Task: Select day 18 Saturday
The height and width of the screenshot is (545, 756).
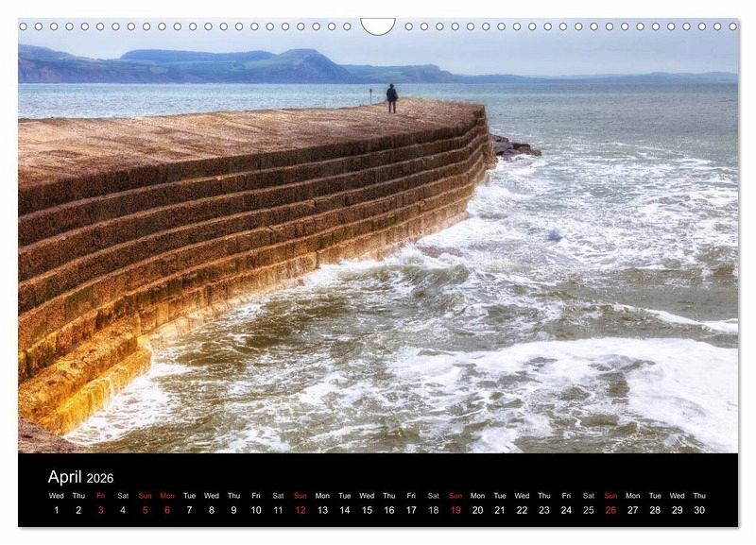Action: click(434, 510)
